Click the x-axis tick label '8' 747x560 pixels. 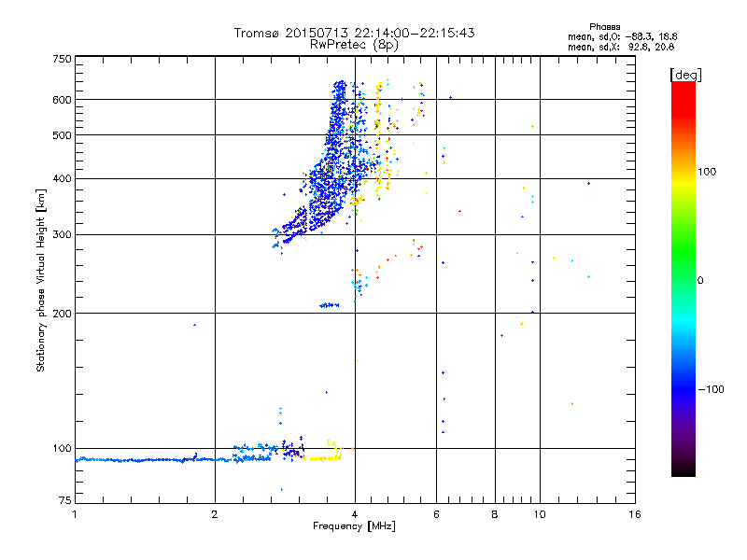point(495,514)
